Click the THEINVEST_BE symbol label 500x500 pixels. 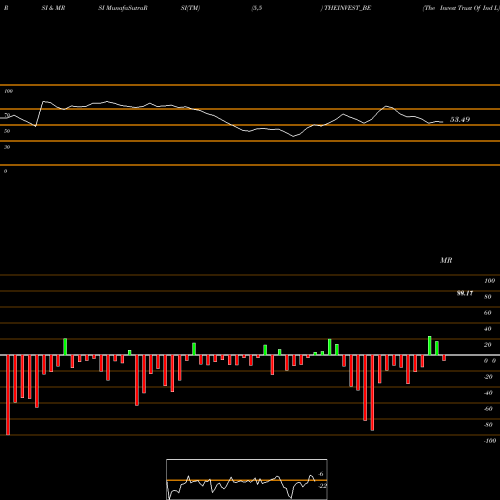[x=348, y=8]
